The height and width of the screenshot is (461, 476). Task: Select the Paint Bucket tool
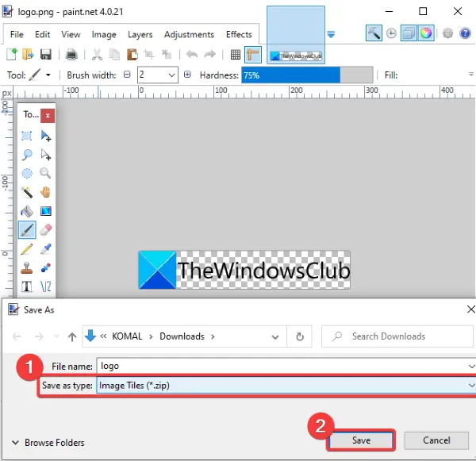(x=27, y=211)
